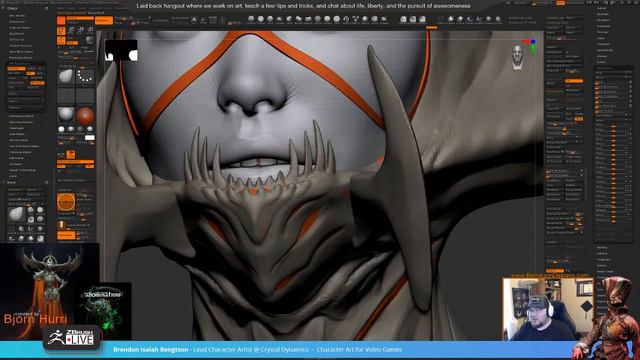
Task: Select the third brush sphere on the top shelf
Action: click(x=270, y=19)
